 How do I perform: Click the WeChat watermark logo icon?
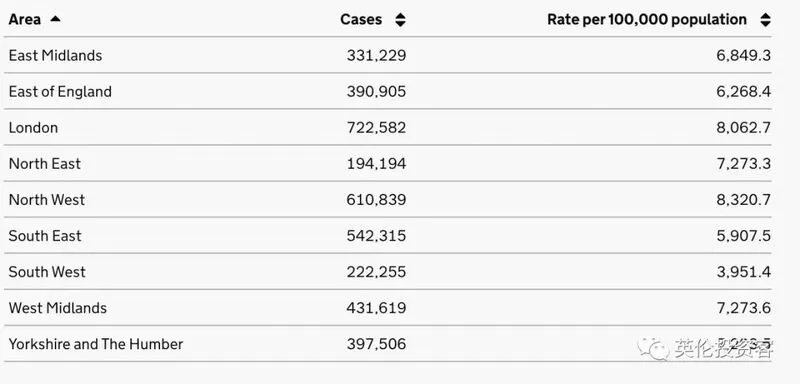click(x=652, y=348)
